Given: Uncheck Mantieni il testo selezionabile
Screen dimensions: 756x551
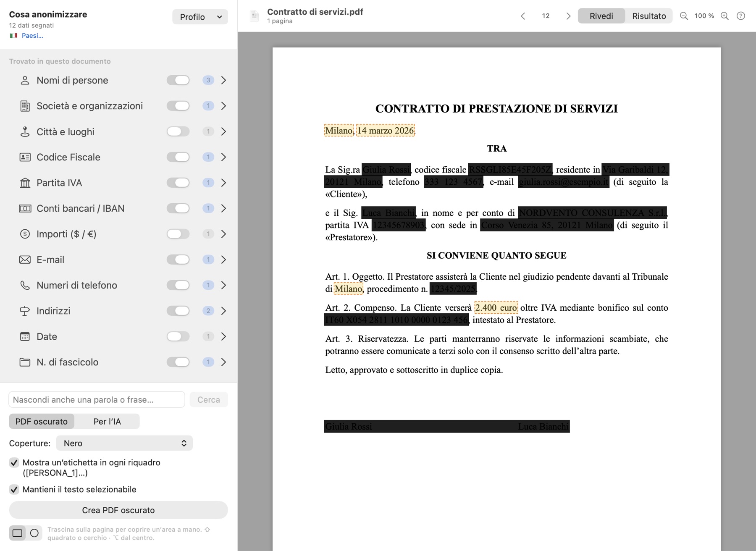Looking at the screenshot, I should point(14,490).
